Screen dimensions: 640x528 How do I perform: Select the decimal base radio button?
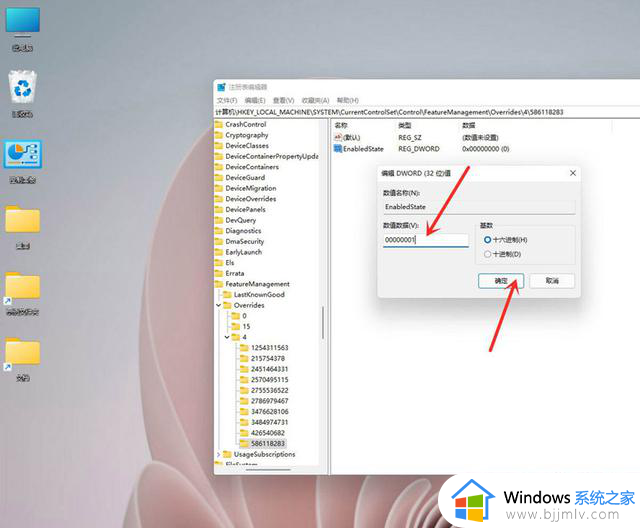click(487, 254)
